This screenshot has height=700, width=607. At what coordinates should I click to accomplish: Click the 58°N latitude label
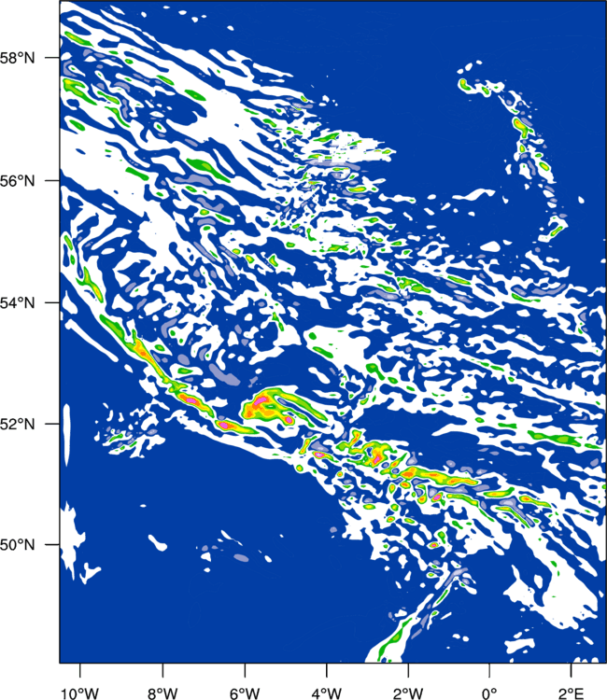tap(18, 58)
